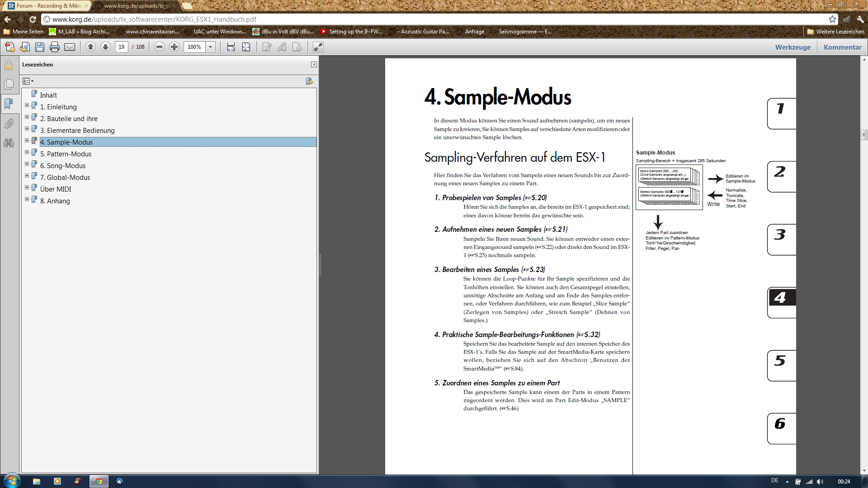This screenshot has width=868, height=488.
Task: Toggle read mode fullscreen icon
Action: (318, 47)
